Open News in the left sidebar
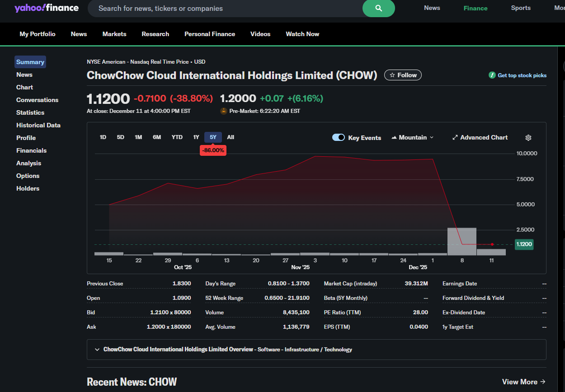The height and width of the screenshot is (392, 565). [x=24, y=75]
